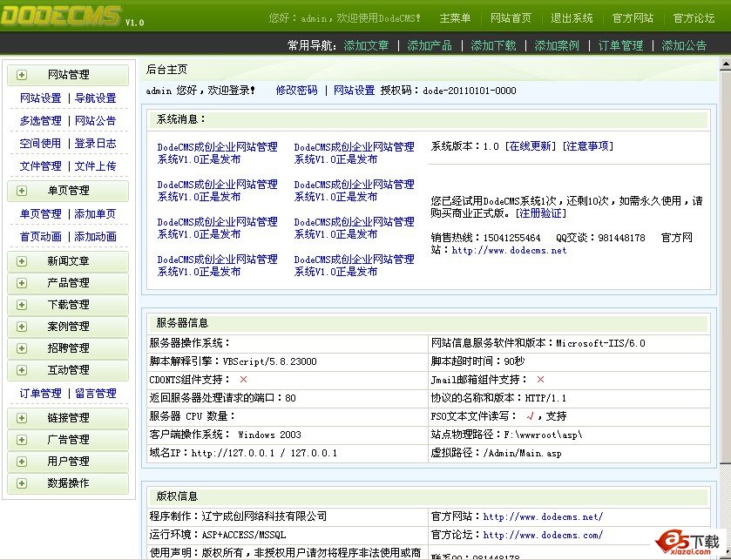This screenshot has height=560, width=731.
Task: Click the vertical scrollbar up arrow
Action: (x=724, y=64)
